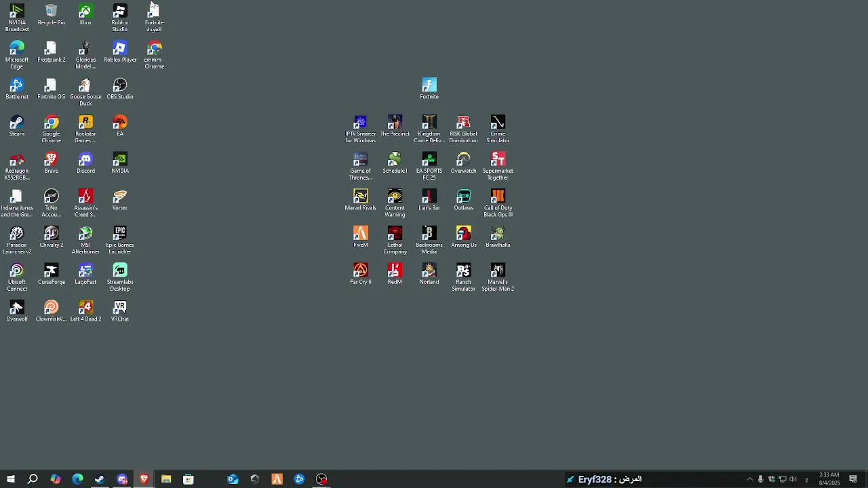This screenshot has height=488, width=868.
Task: Click the Assassin's Creed shortcut
Action: click(x=85, y=203)
